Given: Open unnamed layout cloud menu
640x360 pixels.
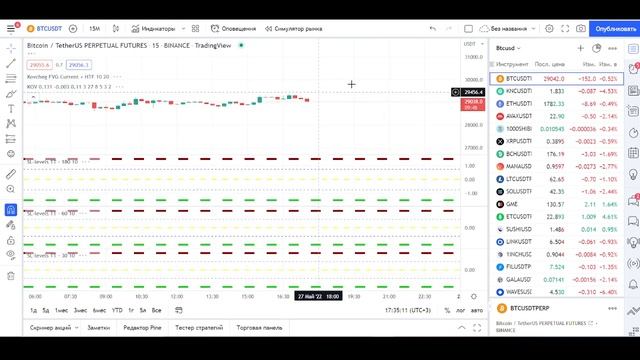Looking at the screenshot, I should [507, 29].
